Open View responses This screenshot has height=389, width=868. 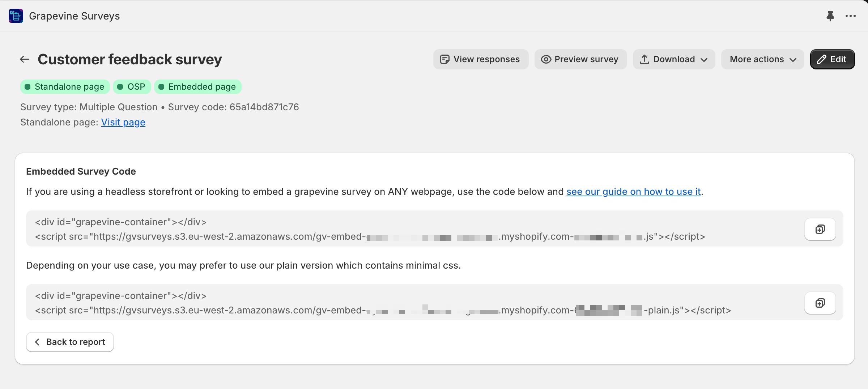tap(481, 59)
